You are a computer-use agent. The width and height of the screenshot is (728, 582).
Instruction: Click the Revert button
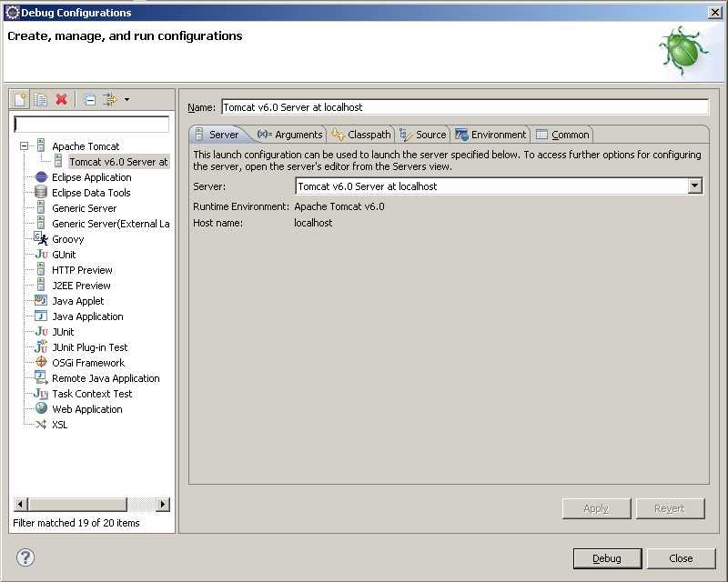pyautogui.click(x=670, y=508)
